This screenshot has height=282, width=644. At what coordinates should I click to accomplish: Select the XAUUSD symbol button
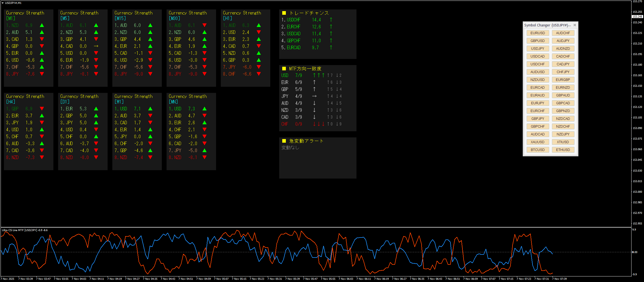click(x=538, y=142)
